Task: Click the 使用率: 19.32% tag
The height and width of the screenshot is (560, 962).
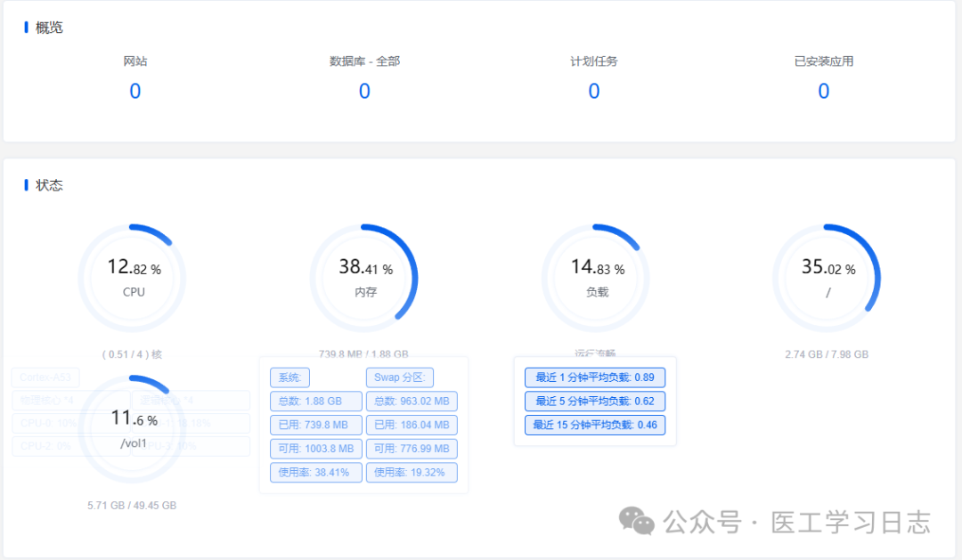Action: click(412, 473)
